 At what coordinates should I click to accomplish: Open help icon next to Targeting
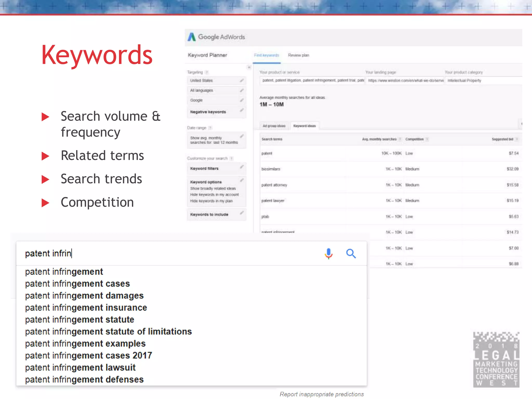tap(207, 72)
